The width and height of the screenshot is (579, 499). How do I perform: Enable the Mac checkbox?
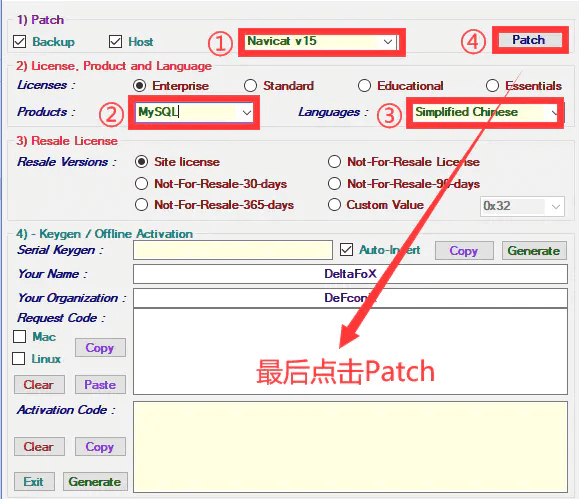[20, 336]
